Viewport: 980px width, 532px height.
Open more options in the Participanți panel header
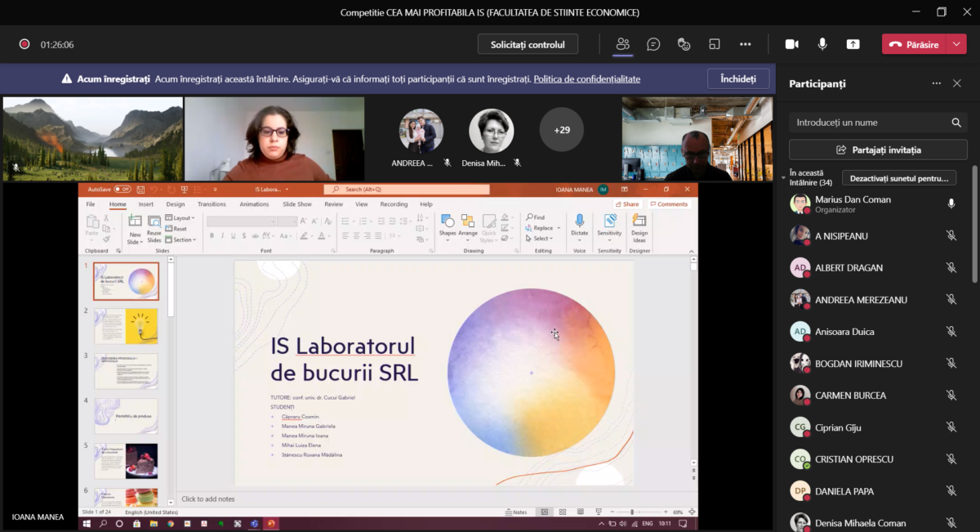pyautogui.click(x=936, y=83)
